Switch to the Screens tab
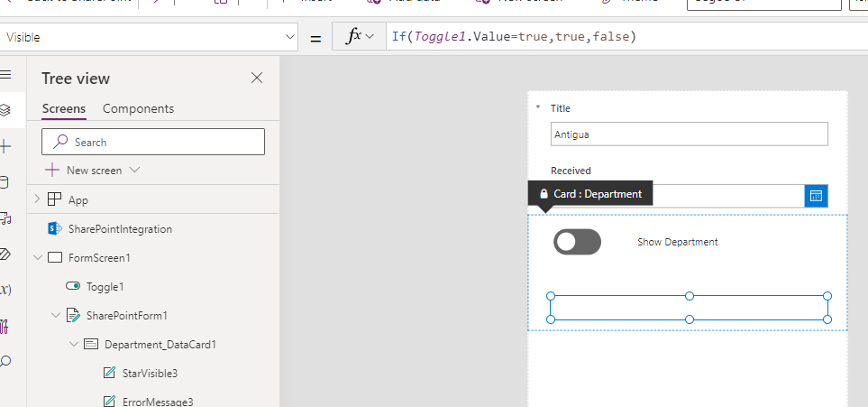868x407 pixels. (x=64, y=108)
